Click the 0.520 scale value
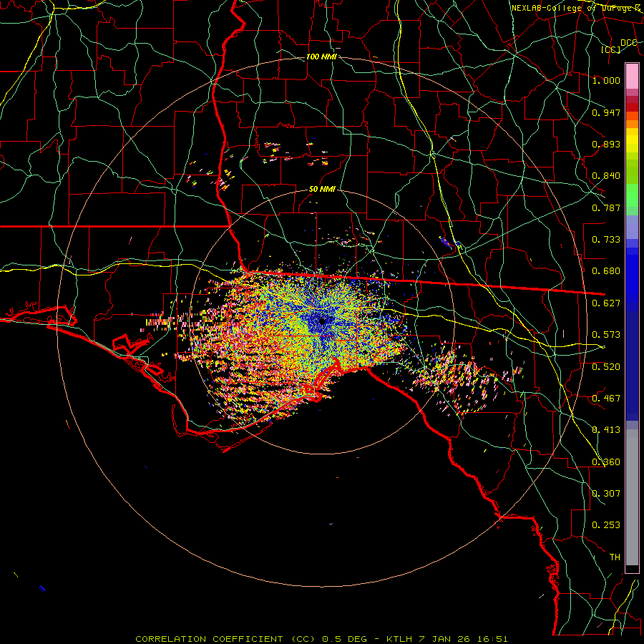The image size is (644, 644). 606,367
